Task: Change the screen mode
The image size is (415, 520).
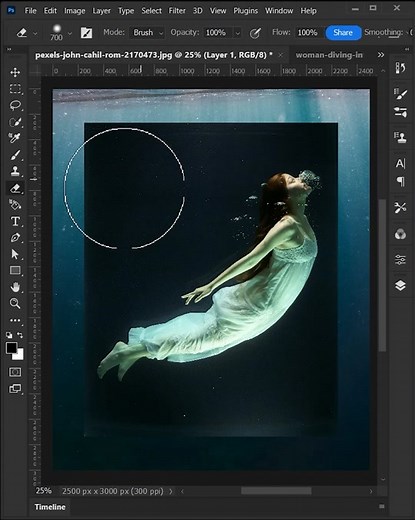Action: (x=15, y=388)
